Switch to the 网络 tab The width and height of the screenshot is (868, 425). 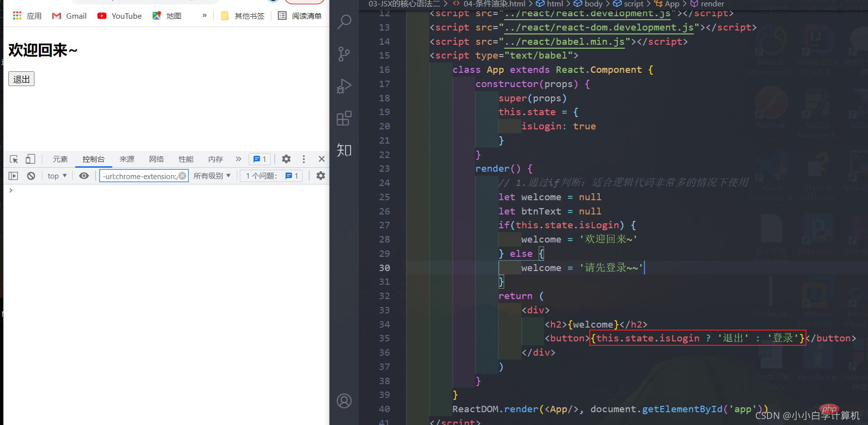click(157, 159)
